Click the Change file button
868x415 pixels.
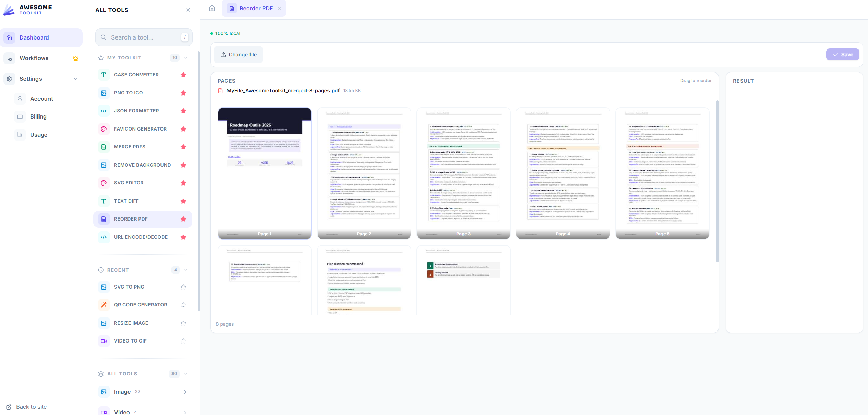[238, 54]
